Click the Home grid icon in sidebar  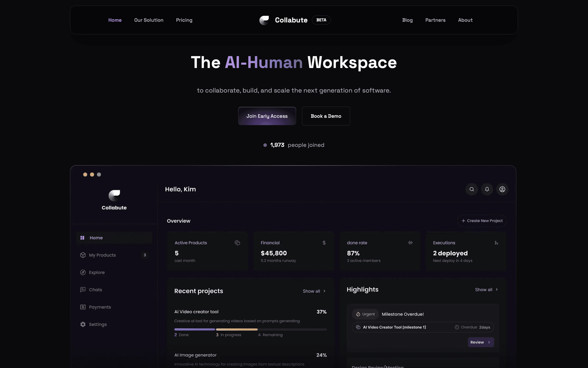point(82,238)
